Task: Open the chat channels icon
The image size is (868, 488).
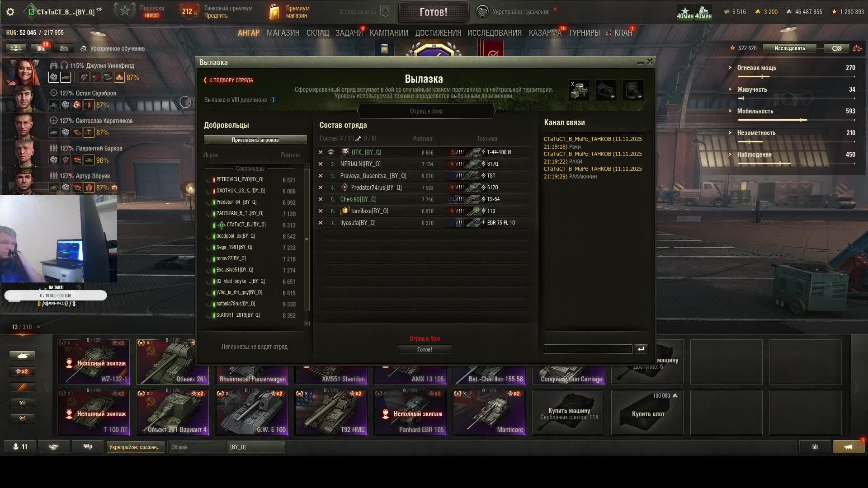Action: 88,447
